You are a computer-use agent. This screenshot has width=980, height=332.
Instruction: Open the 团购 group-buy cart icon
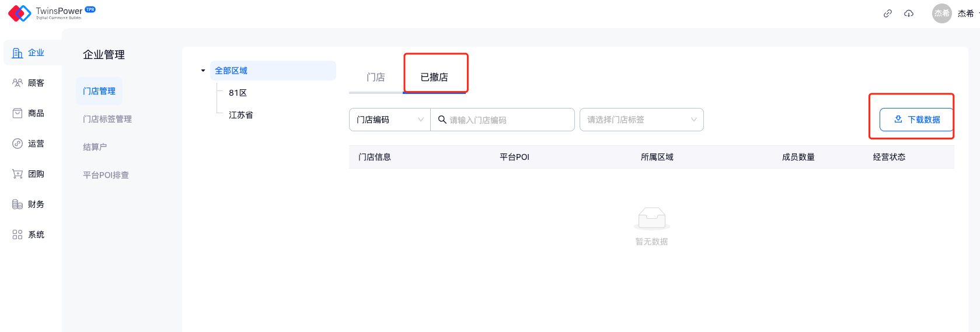pyautogui.click(x=18, y=174)
